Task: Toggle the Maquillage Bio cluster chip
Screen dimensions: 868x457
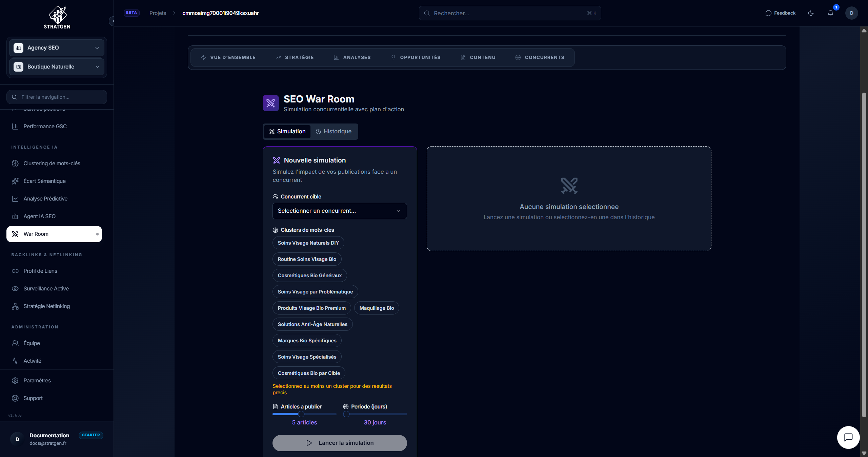Action: [376, 308]
